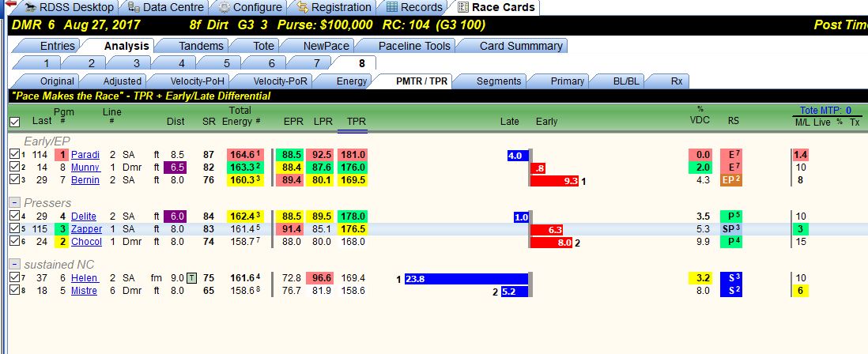Uncheck the Delite row checkbox
The height and width of the screenshot is (354, 868).
15,217
